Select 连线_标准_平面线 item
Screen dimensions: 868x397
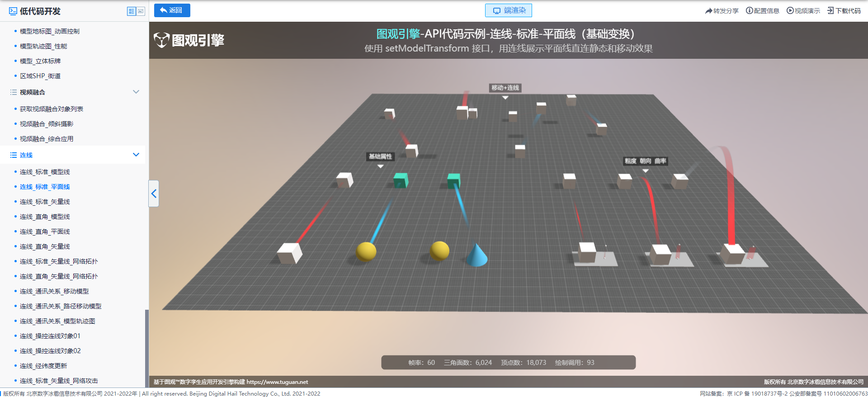point(45,187)
